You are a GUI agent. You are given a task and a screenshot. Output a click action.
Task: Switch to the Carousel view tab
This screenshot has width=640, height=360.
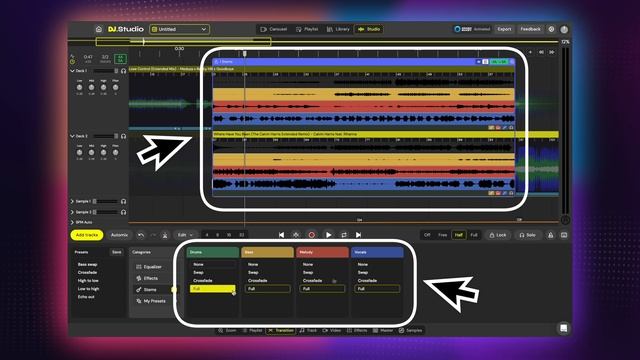tap(274, 29)
